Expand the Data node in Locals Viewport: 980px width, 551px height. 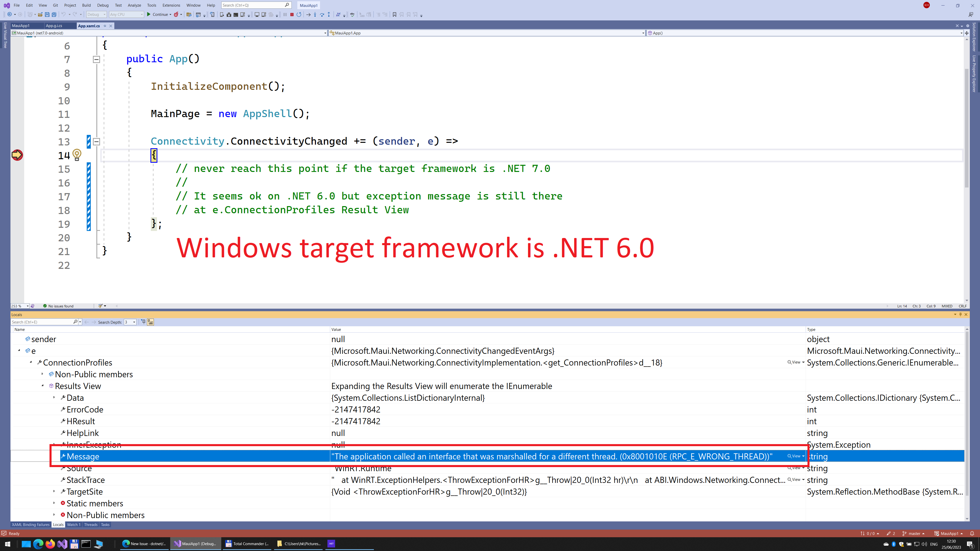coord(54,397)
